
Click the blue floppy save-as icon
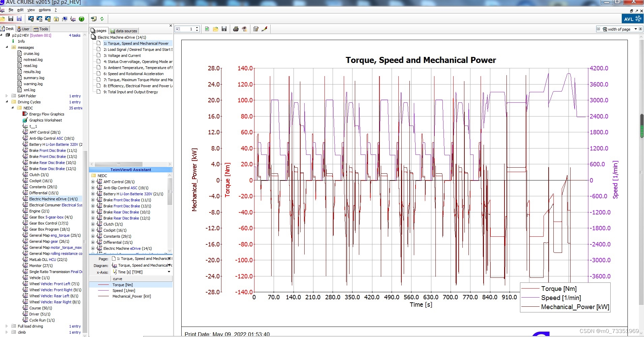[x=19, y=19]
